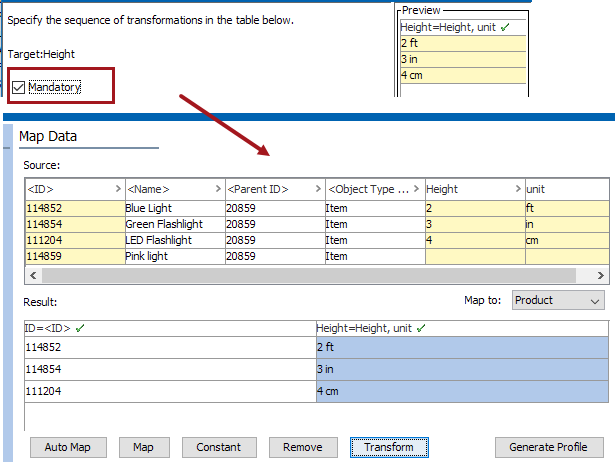Viewport: 615px width, 462px height.
Task: Click the Generate Profile button
Action: (x=549, y=447)
